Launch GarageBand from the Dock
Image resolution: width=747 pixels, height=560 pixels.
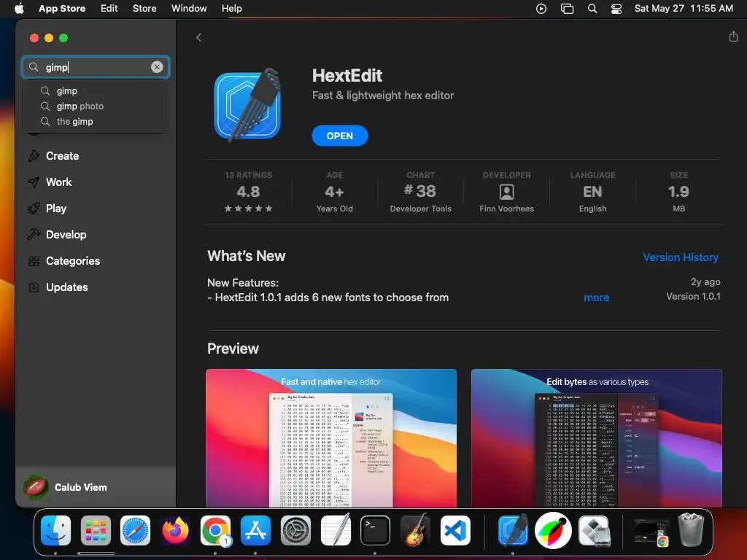(x=415, y=530)
